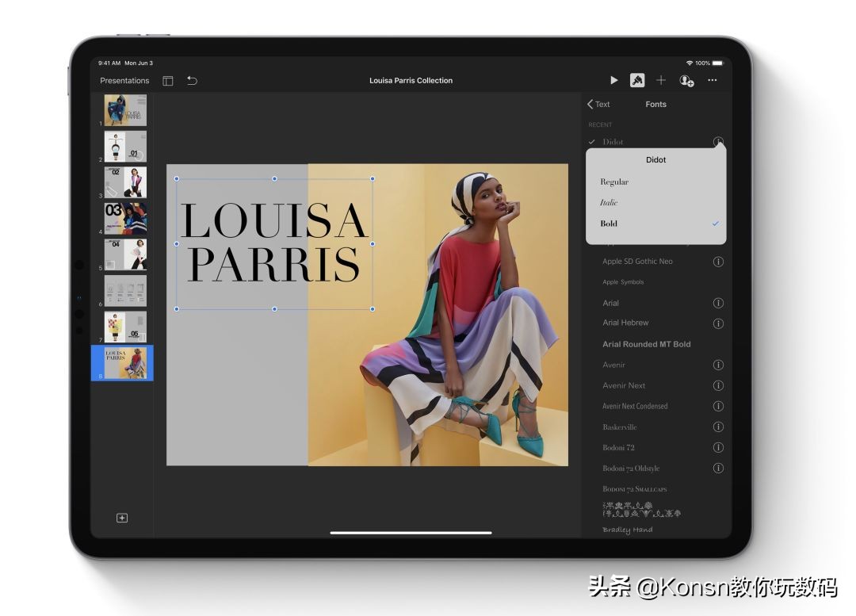Show Baskerville typeface options via info icon
Image resolution: width=856 pixels, height=616 pixels.
click(x=718, y=427)
